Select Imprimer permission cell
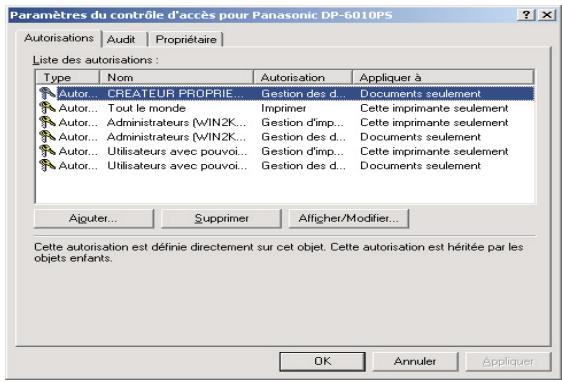Viewport: 562px width, 382px height. (284, 108)
